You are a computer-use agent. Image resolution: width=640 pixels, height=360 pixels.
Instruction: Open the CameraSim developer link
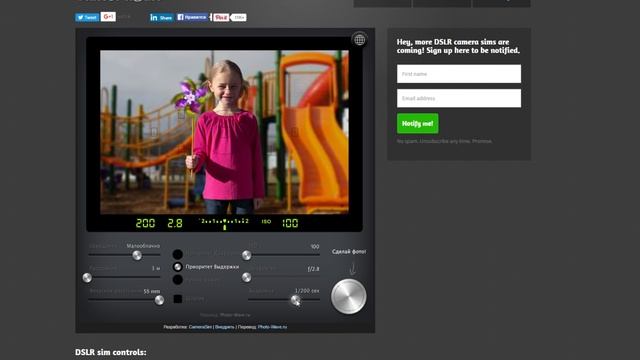(200, 327)
